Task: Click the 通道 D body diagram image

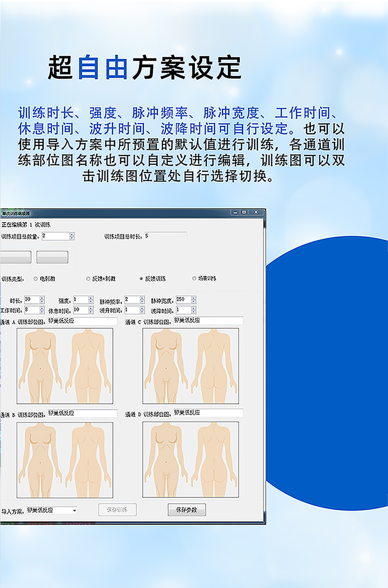Action: [191, 460]
